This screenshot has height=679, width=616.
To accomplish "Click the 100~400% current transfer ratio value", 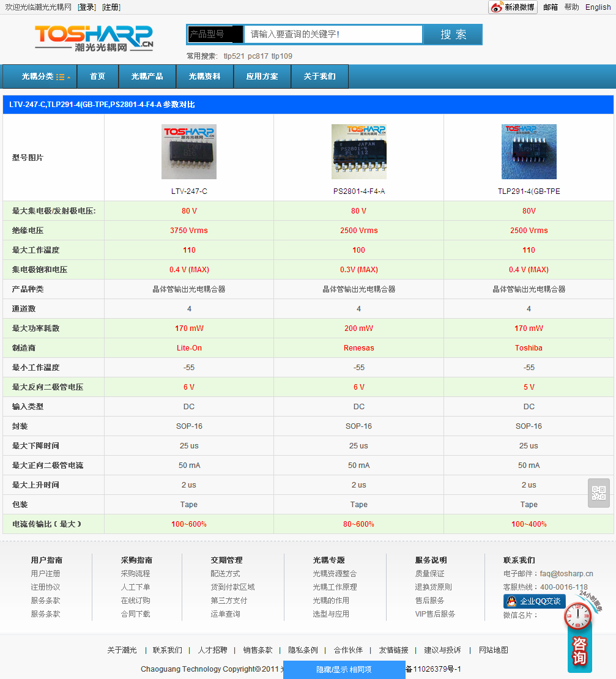I will pos(529,524).
